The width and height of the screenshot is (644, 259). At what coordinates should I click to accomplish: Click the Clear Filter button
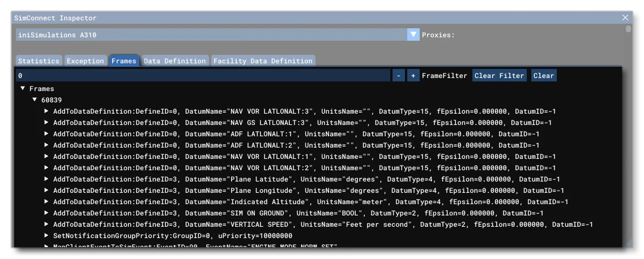pyautogui.click(x=500, y=75)
